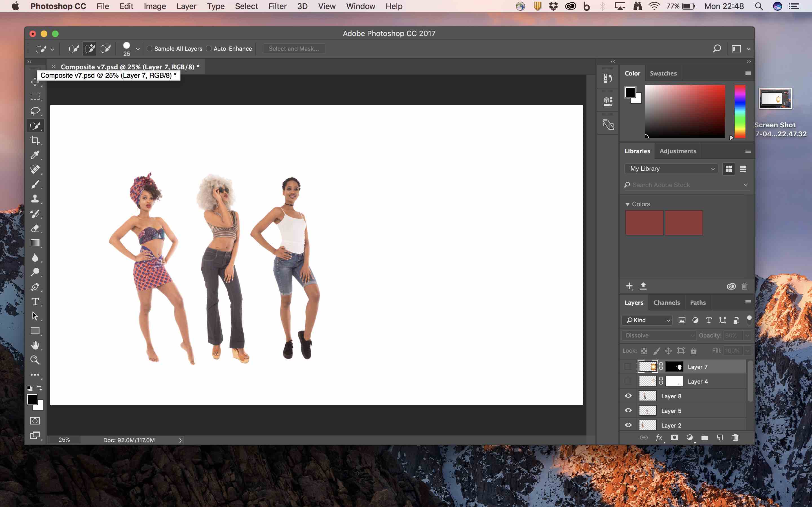Click the first red library color swatch
Viewport: 812px width, 507px height.
tap(644, 223)
